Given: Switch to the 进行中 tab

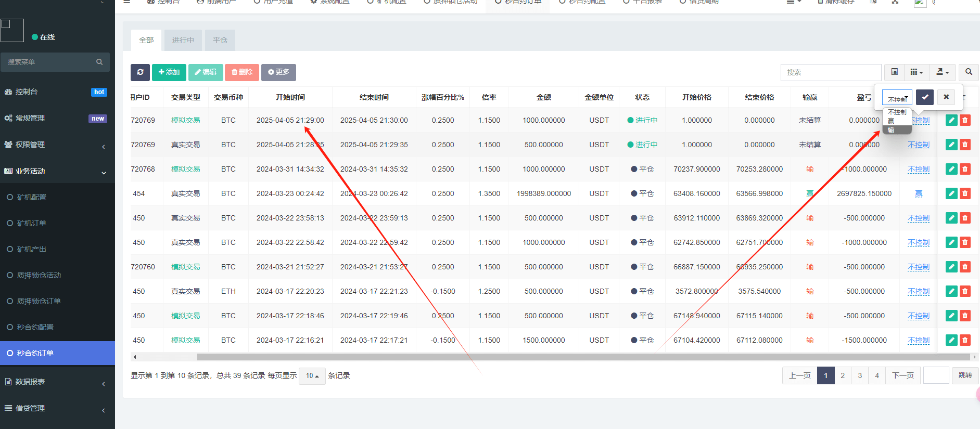Looking at the screenshot, I should (183, 40).
